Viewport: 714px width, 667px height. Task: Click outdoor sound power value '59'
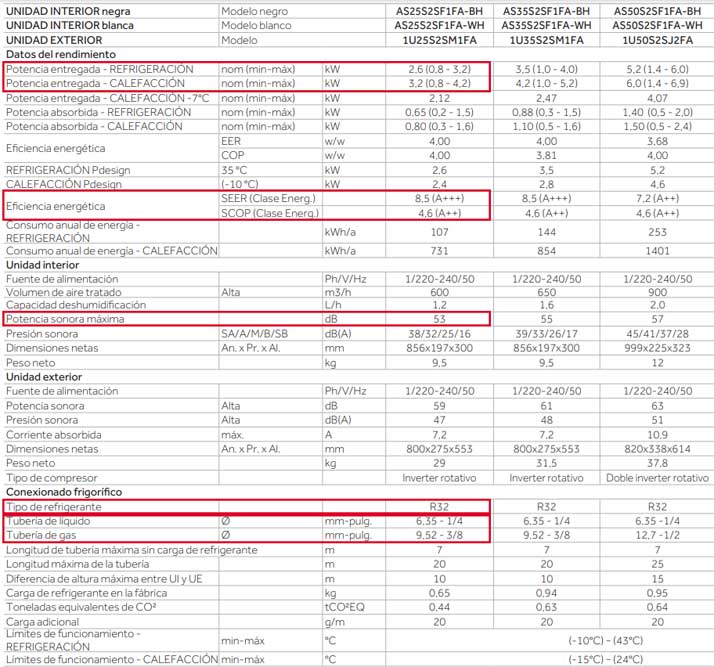coord(439,406)
